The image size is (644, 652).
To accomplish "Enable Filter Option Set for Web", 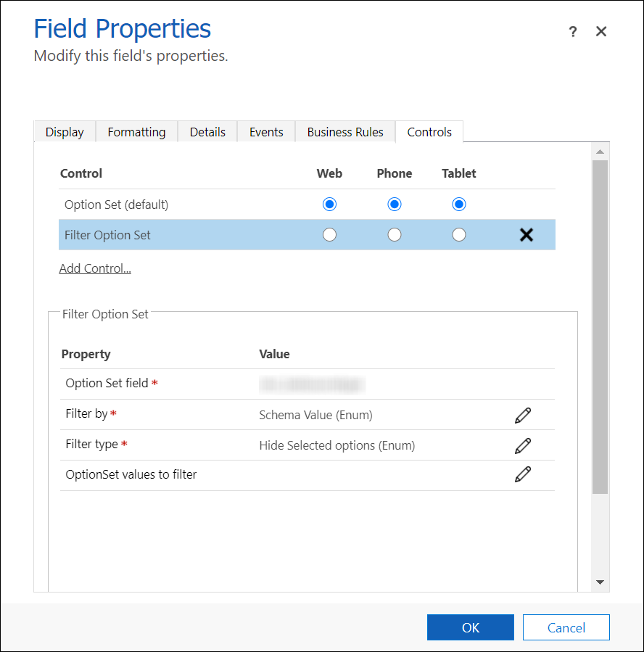I will click(x=329, y=235).
